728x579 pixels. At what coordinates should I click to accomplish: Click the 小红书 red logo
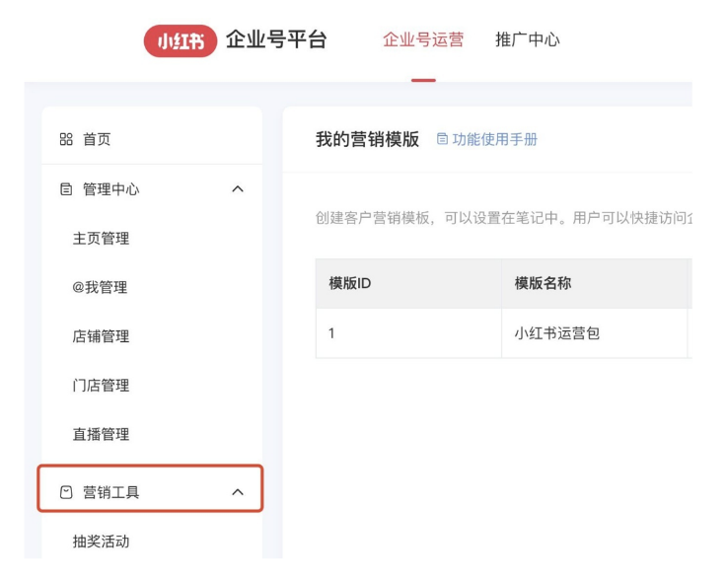(181, 41)
